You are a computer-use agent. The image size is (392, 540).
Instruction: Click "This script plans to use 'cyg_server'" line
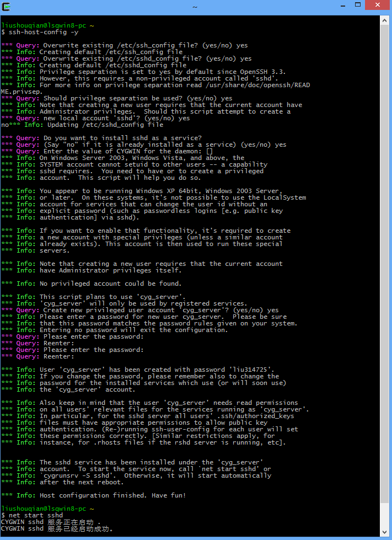[x=94, y=297]
